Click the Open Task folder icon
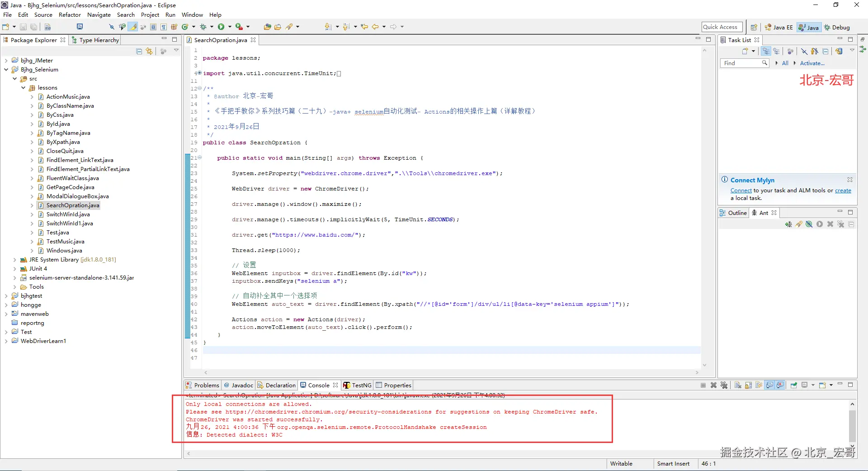This screenshot has width=868, height=471. point(278,27)
